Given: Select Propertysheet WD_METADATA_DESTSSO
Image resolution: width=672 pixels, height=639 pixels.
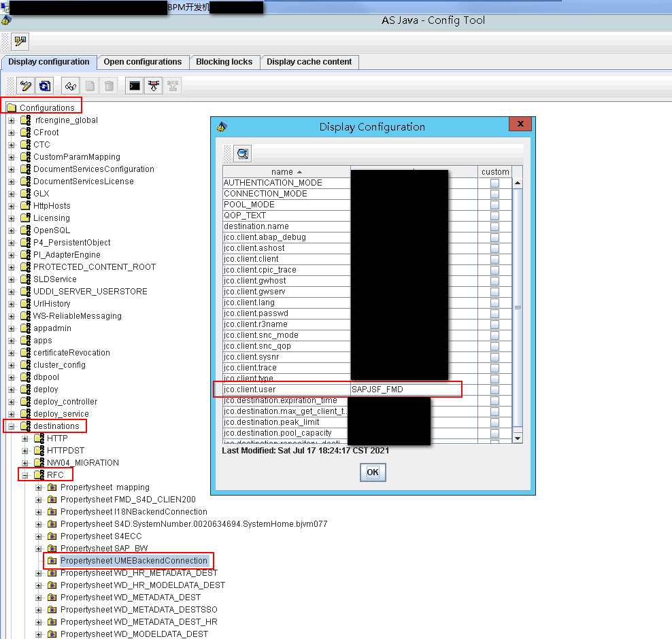Looking at the screenshot, I should 139,610.
